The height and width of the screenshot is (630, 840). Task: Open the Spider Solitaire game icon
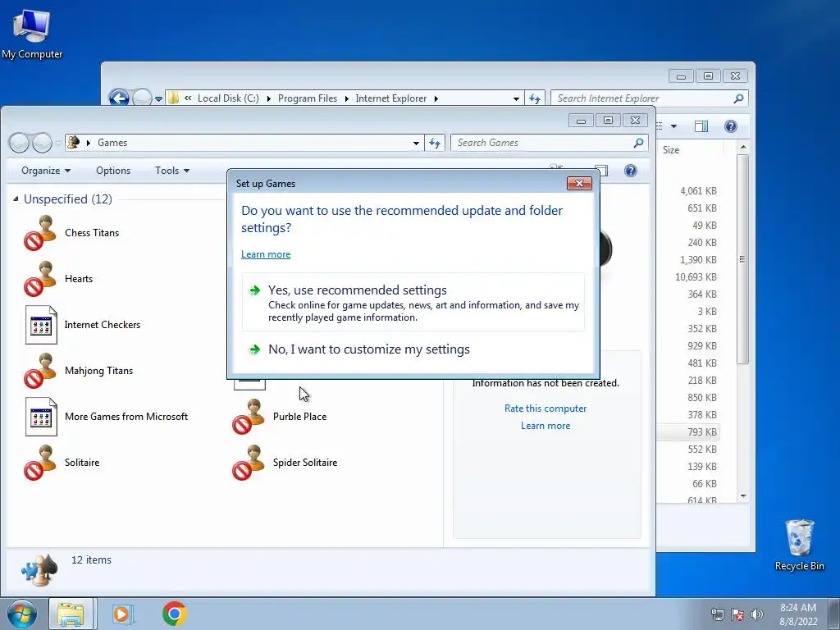(249, 463)
